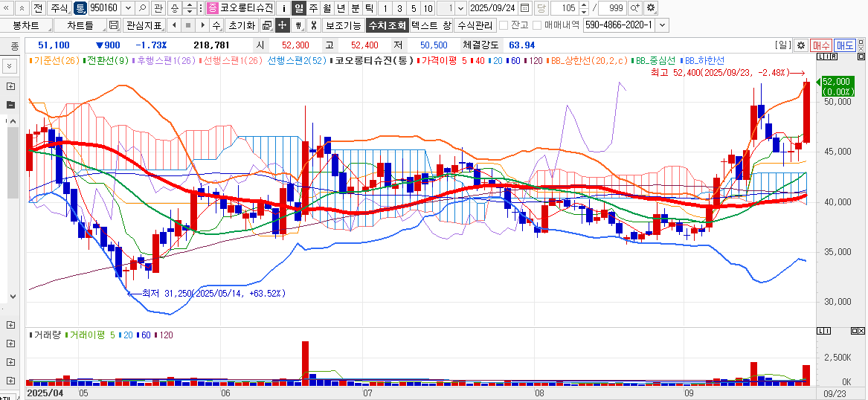Open chart area gear settings beside 매수

pyautogui.click(x=801, y=45)
